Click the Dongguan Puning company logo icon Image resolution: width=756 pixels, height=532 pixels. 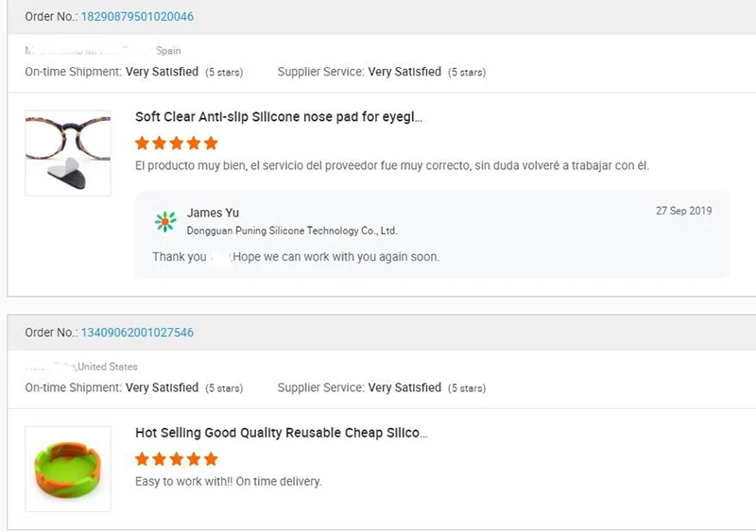[x=165, y=221]
